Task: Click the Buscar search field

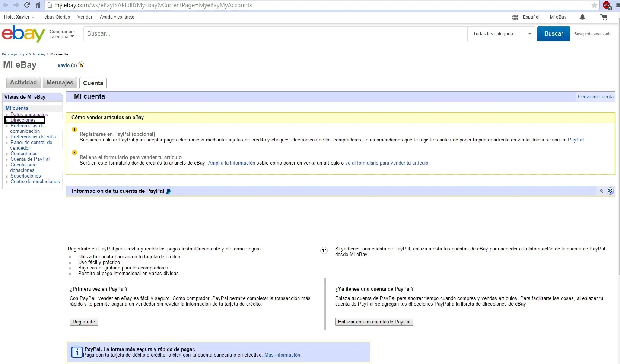Action: 275,34
